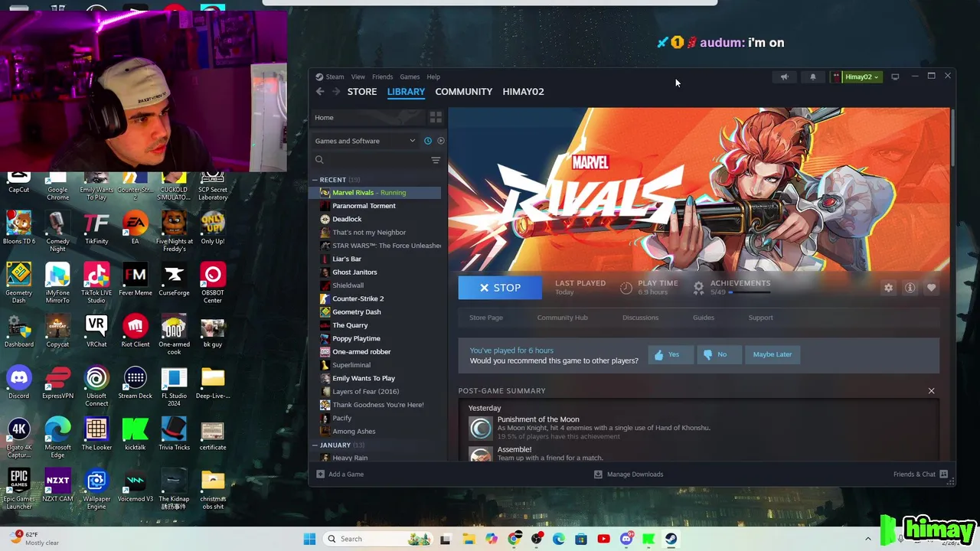Open the Steam notifications bell
This screenshot has width=980, height=551.
tap(813, 77)
